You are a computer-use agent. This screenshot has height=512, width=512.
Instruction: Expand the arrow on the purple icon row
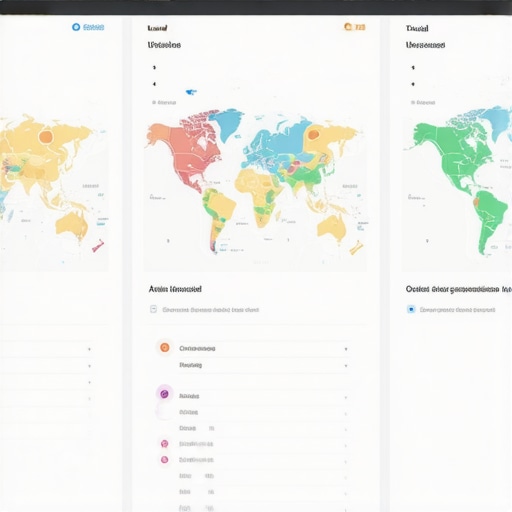[346, 397]
